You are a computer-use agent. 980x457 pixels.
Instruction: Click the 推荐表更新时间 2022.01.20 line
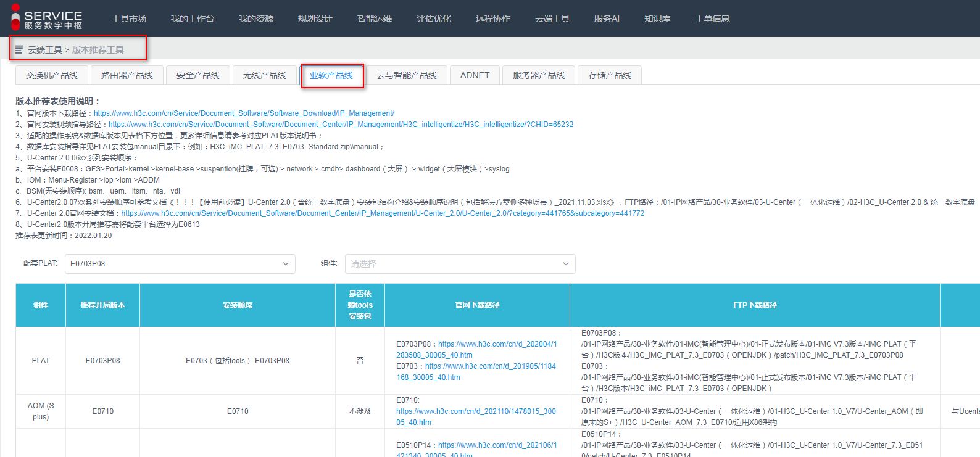click(x=64, y=236)
